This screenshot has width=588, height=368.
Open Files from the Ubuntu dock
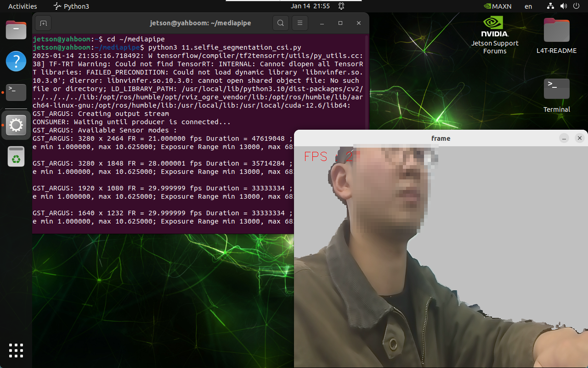pos(16,30)
